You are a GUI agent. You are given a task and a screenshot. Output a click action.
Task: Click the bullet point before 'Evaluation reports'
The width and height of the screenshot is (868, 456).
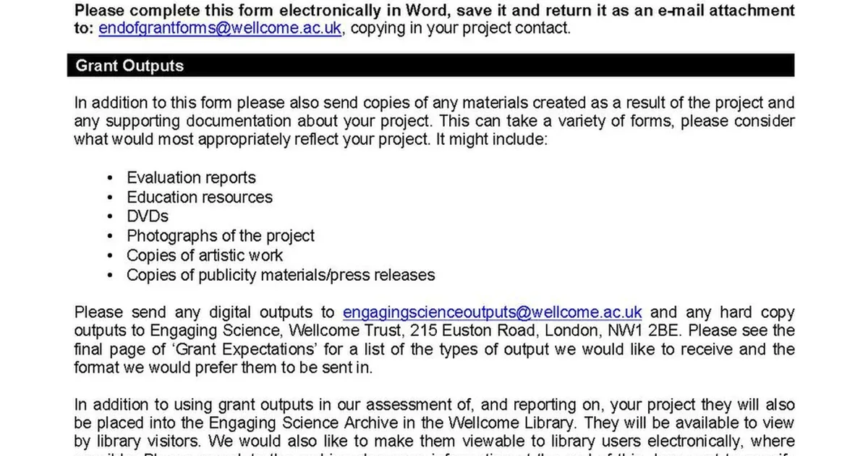point(109,178)
